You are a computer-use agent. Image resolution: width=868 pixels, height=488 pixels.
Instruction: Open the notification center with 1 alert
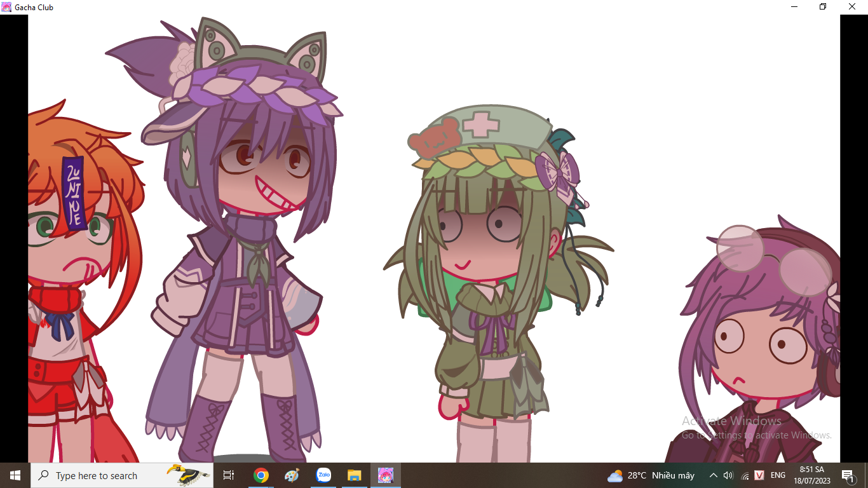point(848,475)
